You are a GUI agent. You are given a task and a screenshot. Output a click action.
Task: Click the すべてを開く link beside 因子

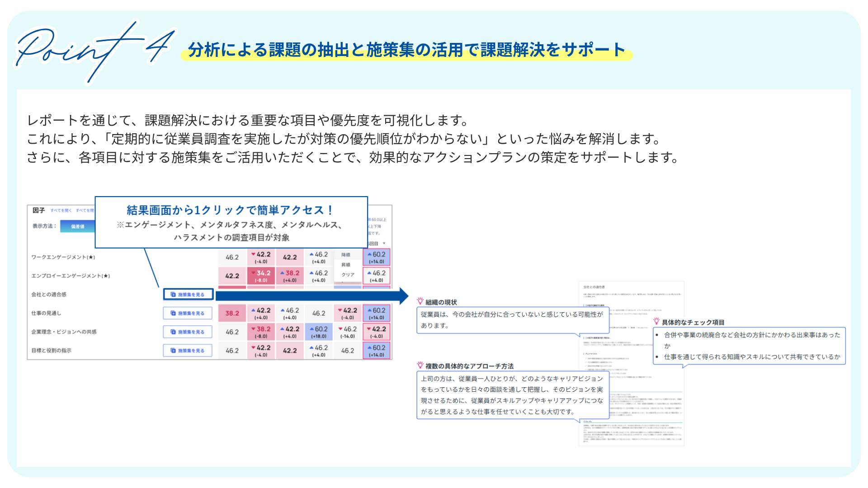click(x=61, y=211)
